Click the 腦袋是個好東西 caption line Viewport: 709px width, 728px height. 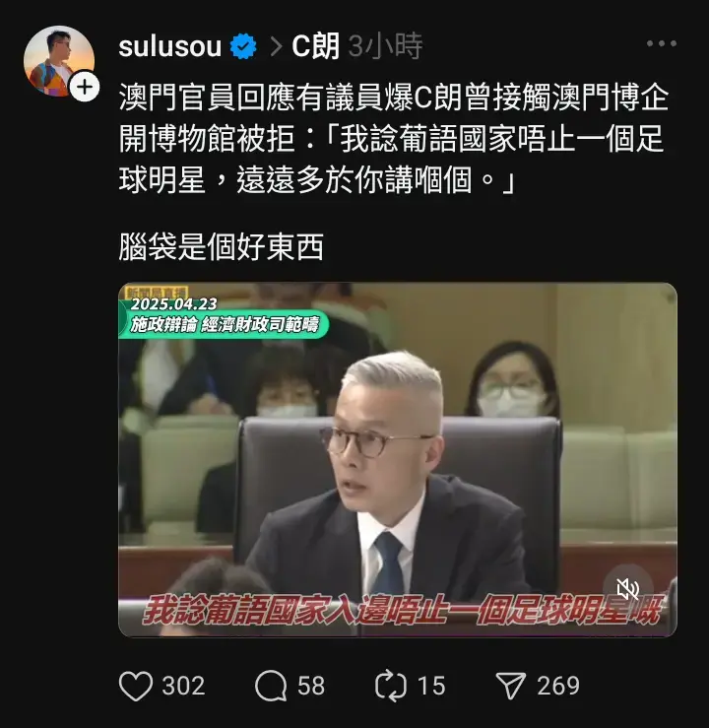click(x=221, y=246)
